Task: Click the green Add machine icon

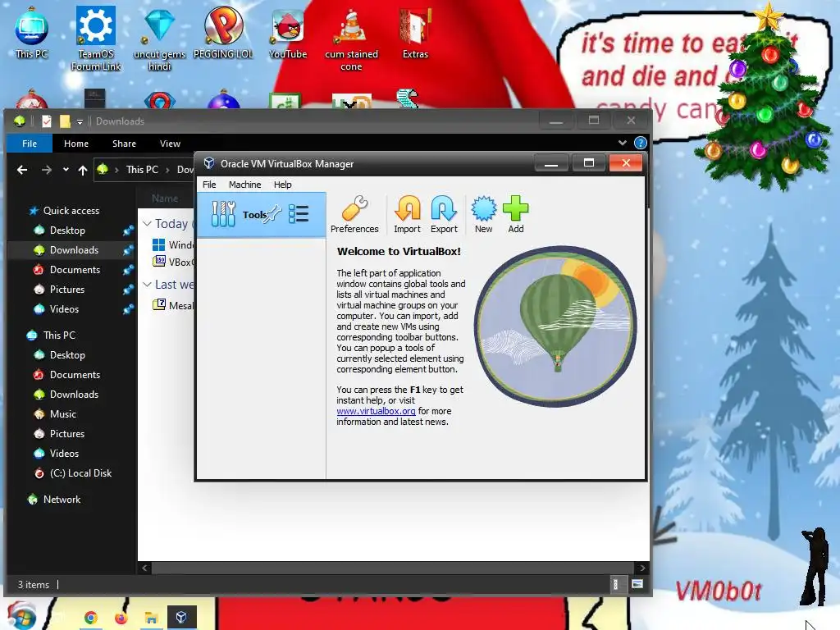Action: (515, 214)
